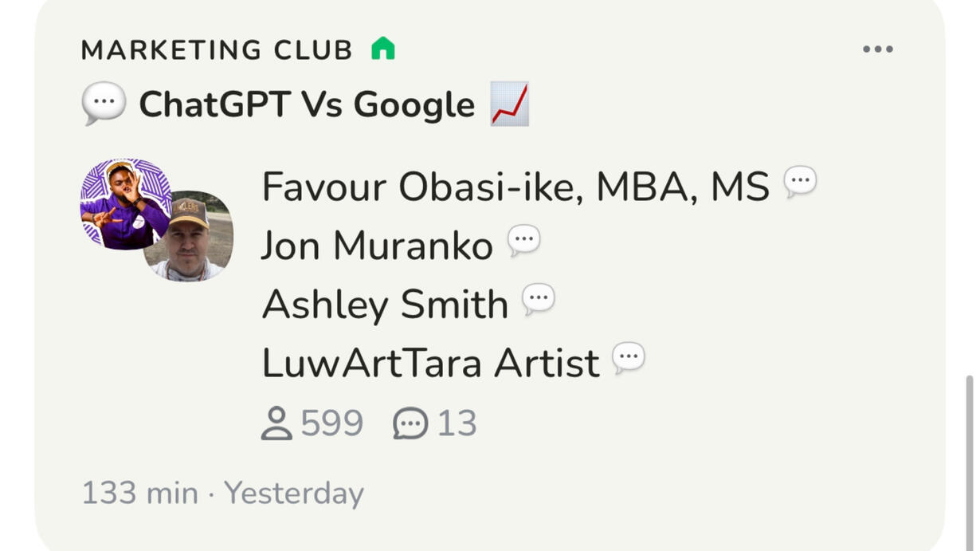Click the 133 min Yesterday timestamp

click(x=223, y=493)
